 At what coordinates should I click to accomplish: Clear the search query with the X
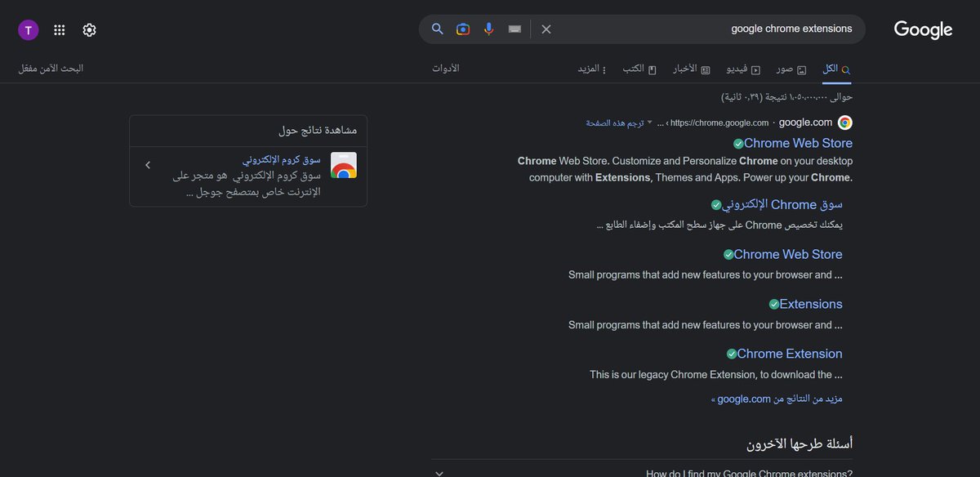coord(546,29)
